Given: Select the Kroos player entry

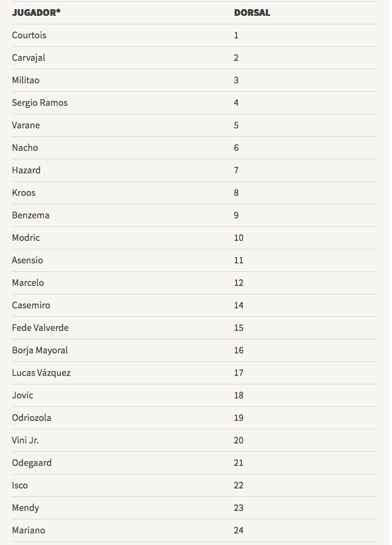Looking at the screenshot, I should point(24,193).
